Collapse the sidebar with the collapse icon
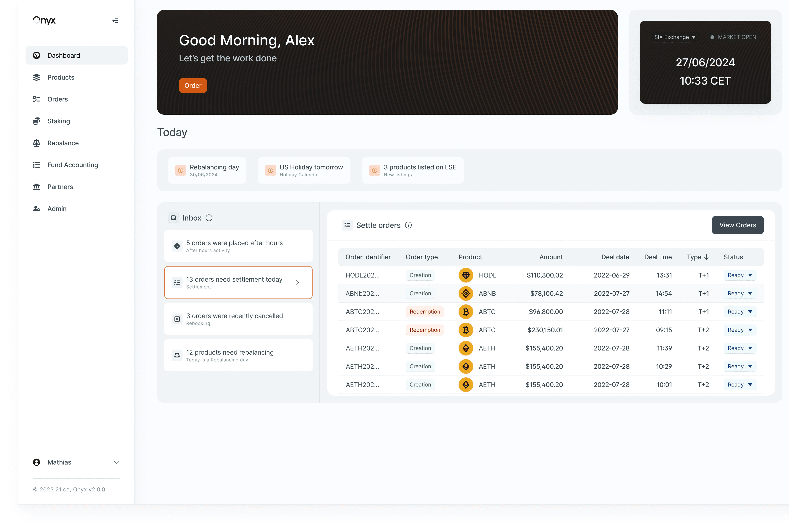Viewport: 789px width, 532px height. [x=115, y=21]
